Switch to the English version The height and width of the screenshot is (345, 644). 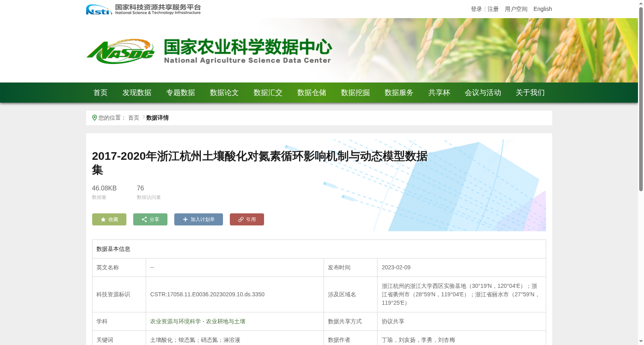pos(543,9)
